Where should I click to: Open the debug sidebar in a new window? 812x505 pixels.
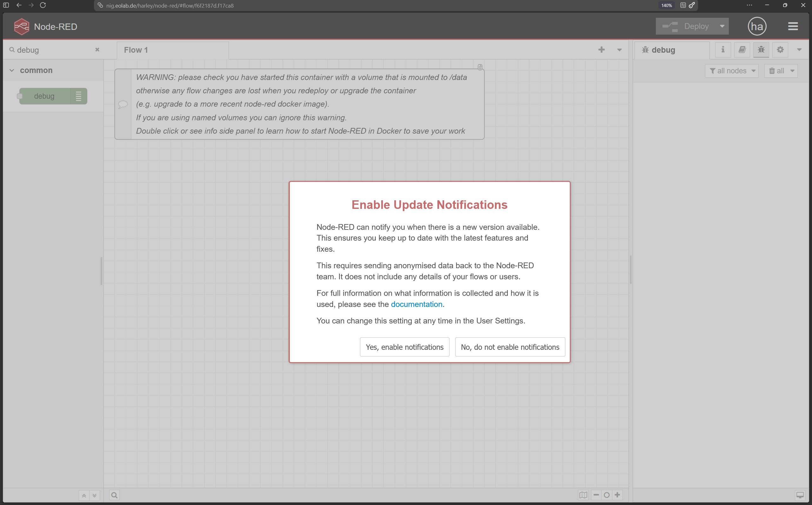tap(800, 495)
